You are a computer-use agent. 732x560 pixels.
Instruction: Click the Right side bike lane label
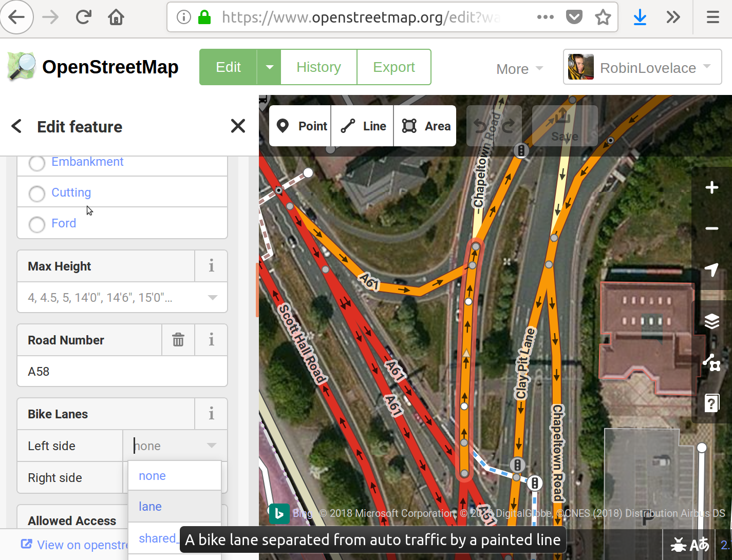click(x=55, y=478)
